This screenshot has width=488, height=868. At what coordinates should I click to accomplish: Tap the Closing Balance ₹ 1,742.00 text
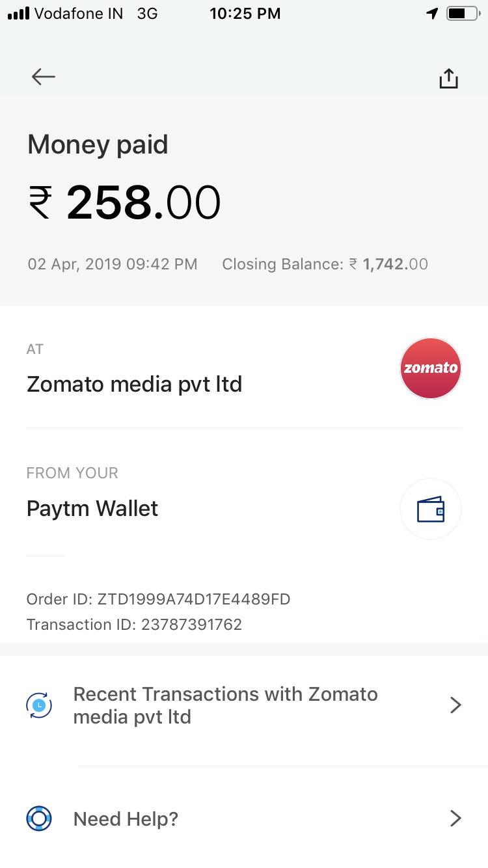(x=325, y=264)
